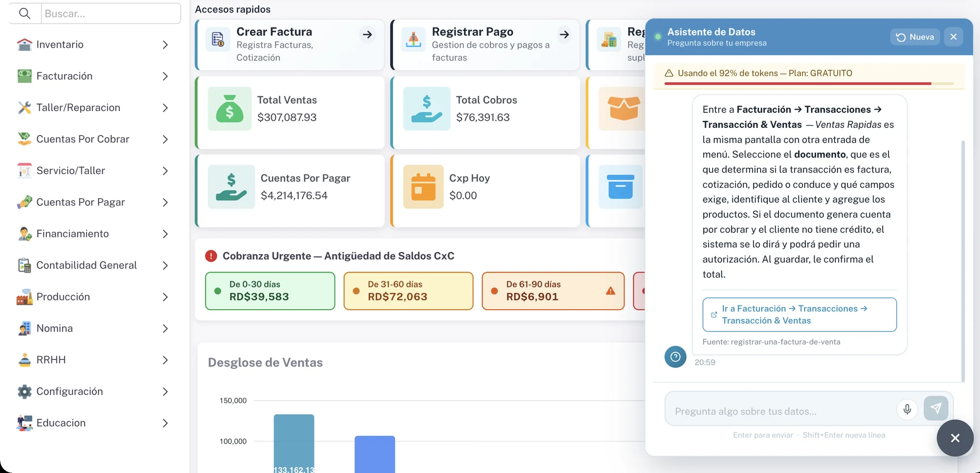Click the Educacion presenter icon
This screenshot has width=980, height=473.
click(24, 423)
